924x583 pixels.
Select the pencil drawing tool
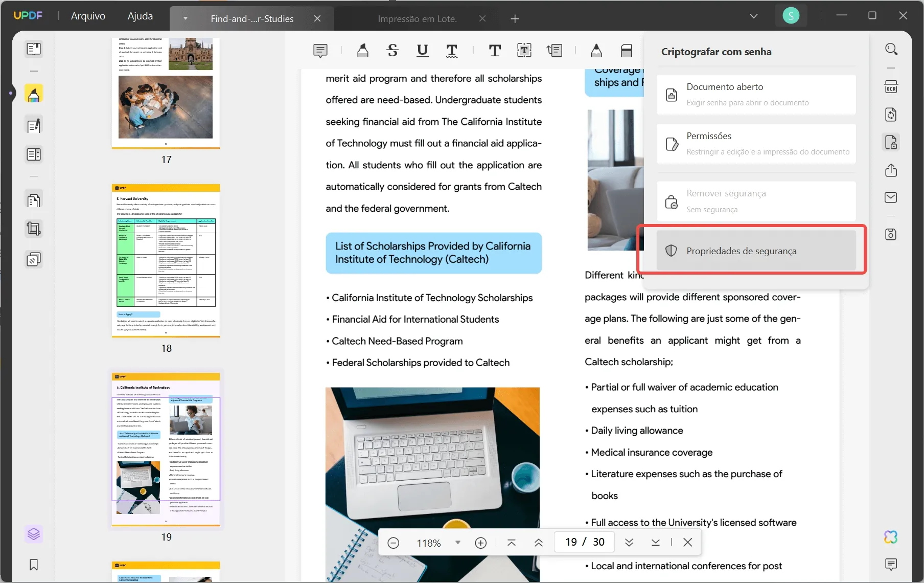(596, 50)
